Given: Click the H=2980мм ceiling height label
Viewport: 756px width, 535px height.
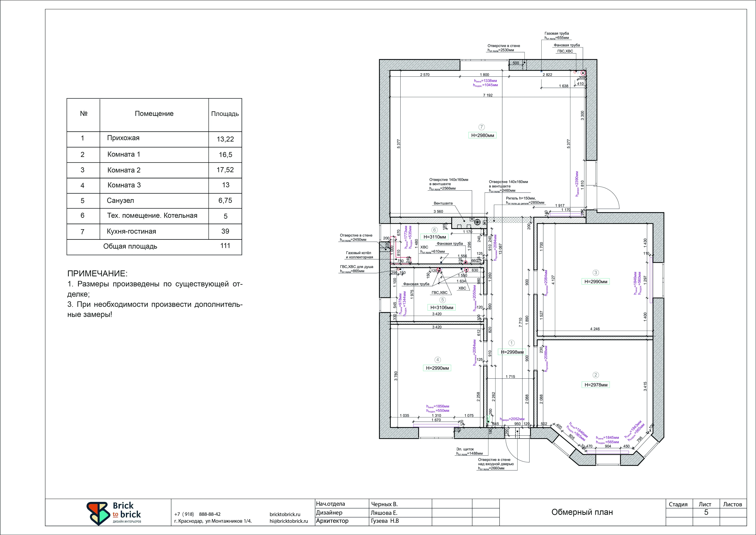Looking at the screenshot, I should [x=482, y=135].
